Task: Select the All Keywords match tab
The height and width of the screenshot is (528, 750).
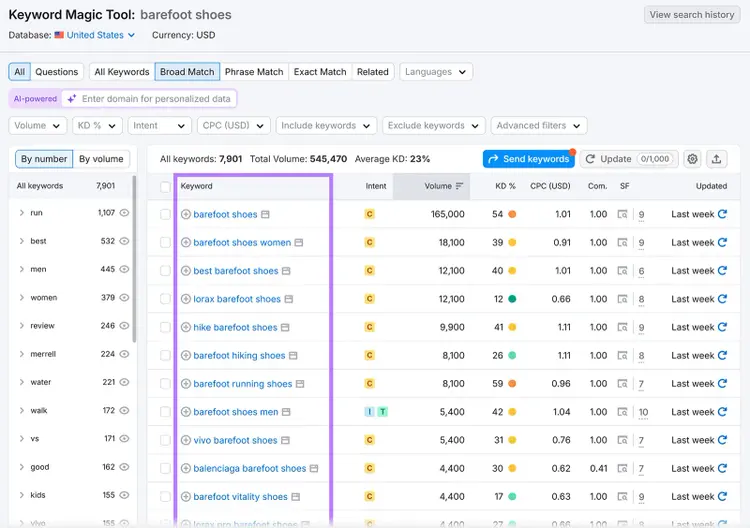Action: click(122, 72)
